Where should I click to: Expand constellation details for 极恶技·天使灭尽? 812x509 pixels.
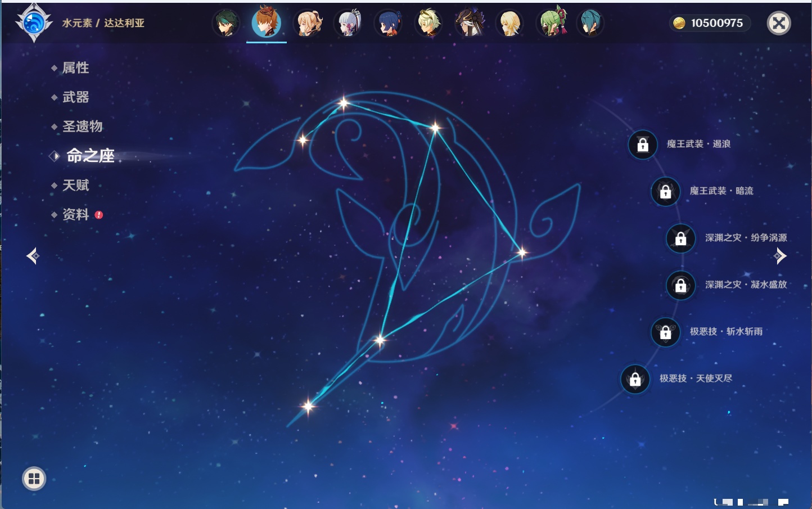click(x=635, y=379)
